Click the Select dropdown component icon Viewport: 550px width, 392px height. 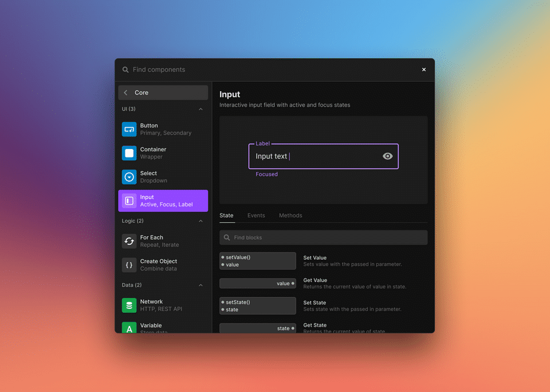tap(129, 177)
